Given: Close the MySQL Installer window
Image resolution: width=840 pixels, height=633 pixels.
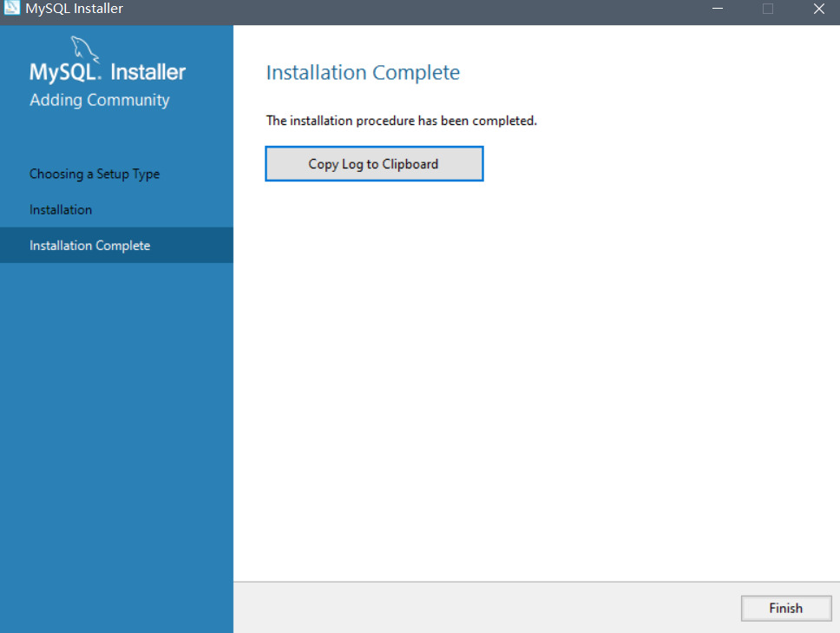Looking at the screenshot, I should (x=818, y=9).
